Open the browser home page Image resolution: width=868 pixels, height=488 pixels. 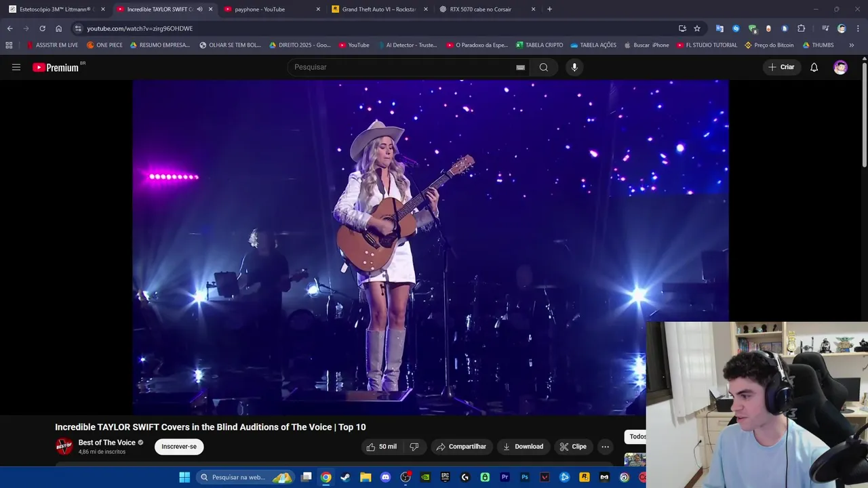[x=58, y=28]
